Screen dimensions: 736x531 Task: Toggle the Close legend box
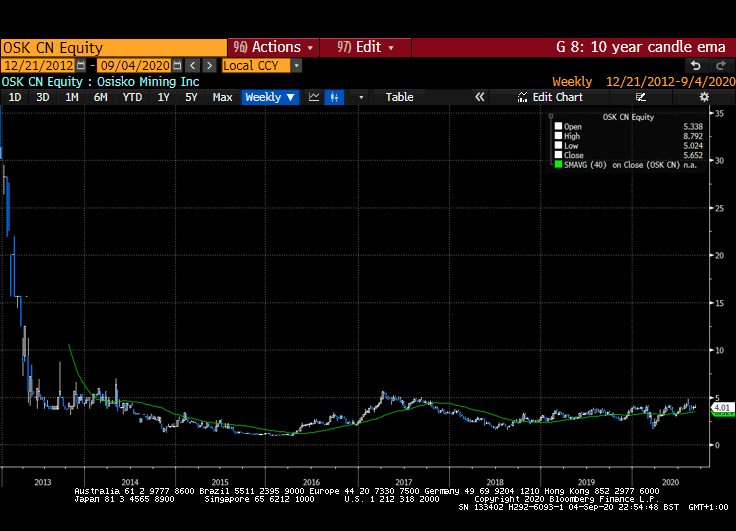tap(558, 155)
